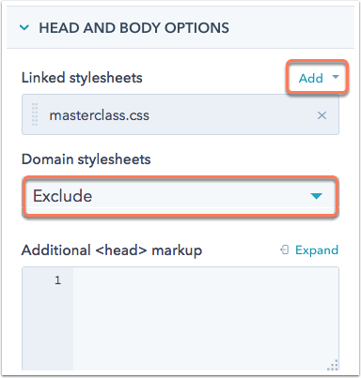The image size is (361, 378).
Task: Grab the drag handle on masterclass.css
Action: click(35, 115)
